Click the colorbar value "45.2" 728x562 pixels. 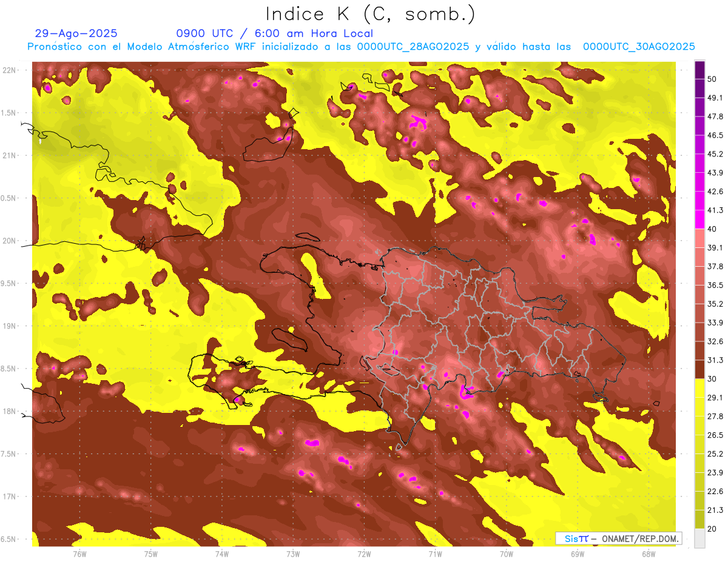[x=715, y=154]
